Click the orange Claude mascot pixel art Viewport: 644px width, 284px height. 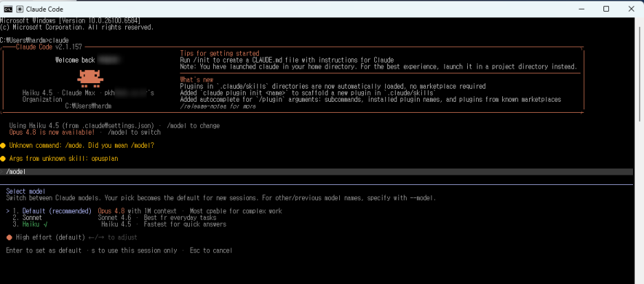pos(90,79)
